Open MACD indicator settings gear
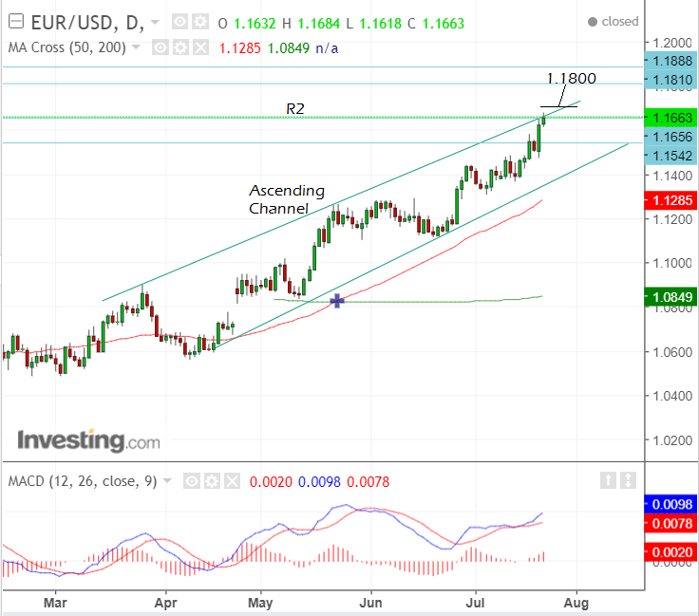699x616 pixels. [x=211, y=481]
